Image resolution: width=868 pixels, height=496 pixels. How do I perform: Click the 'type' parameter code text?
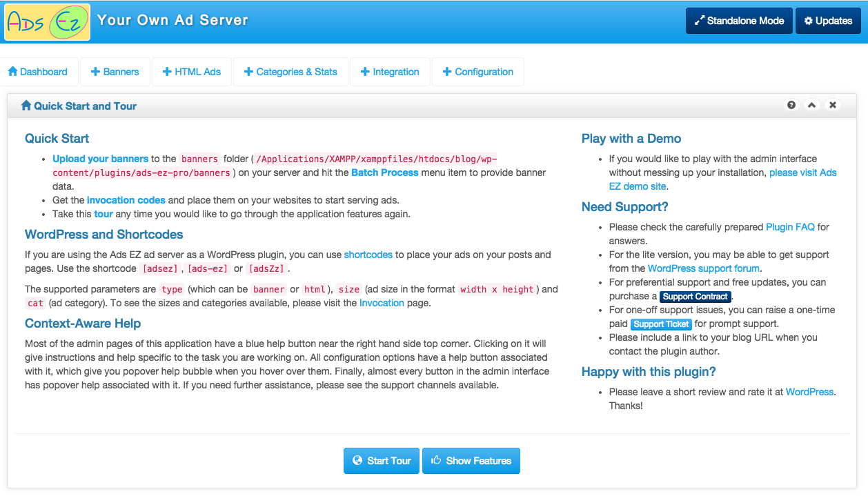[x=172, y=290]
